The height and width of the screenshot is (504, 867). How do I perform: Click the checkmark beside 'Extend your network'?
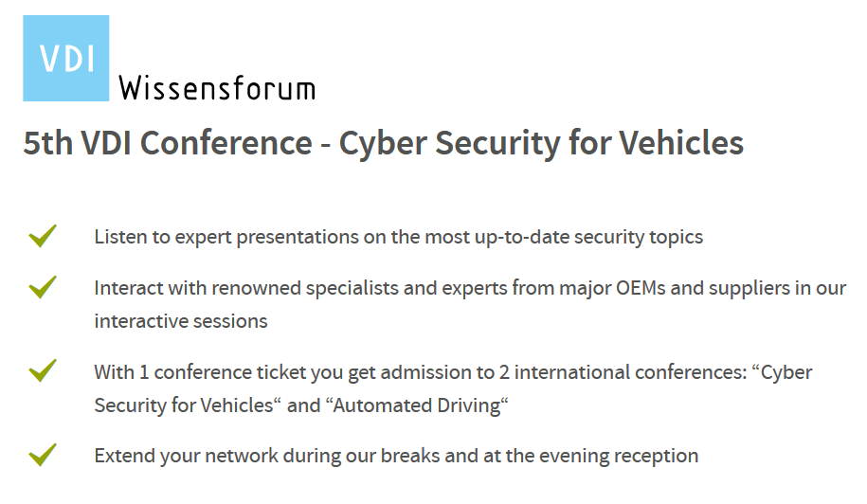(x=43, y=455)
